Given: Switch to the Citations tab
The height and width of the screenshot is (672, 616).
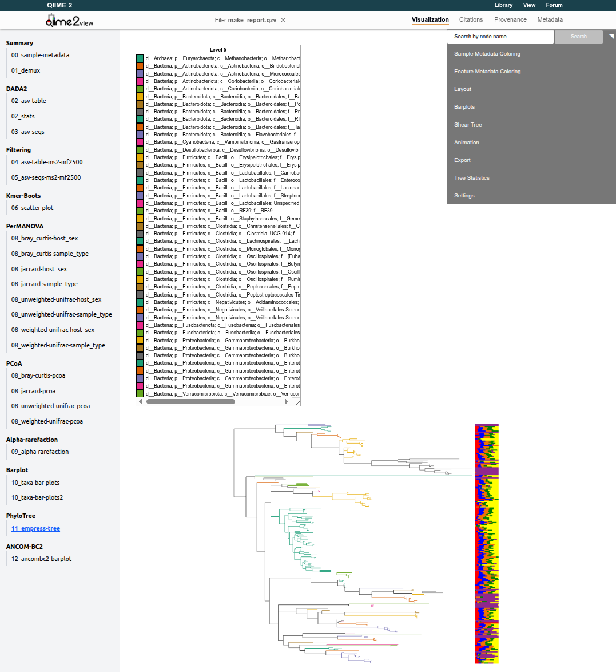Looking at the screenshot, I should click(x=471, y=19).
